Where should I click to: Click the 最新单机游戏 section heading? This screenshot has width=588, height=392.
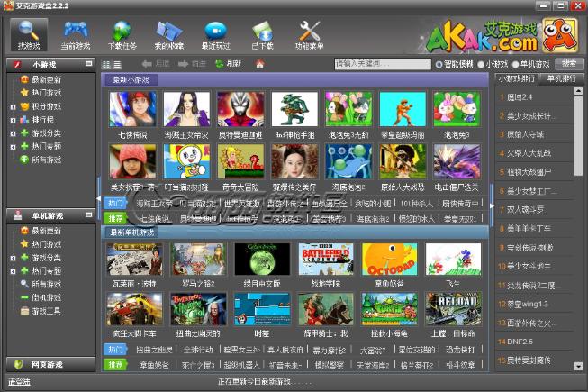coord(131,232)
